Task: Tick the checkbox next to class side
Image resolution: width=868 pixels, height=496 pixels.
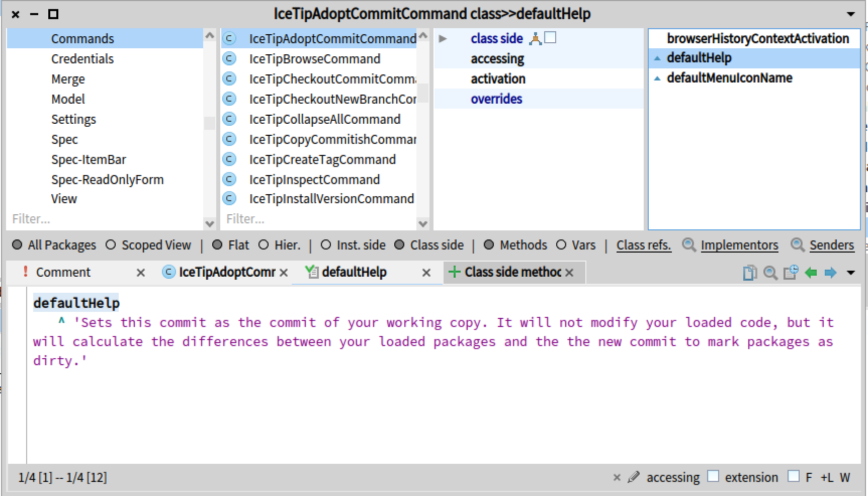Action: (x=551, y=38)
